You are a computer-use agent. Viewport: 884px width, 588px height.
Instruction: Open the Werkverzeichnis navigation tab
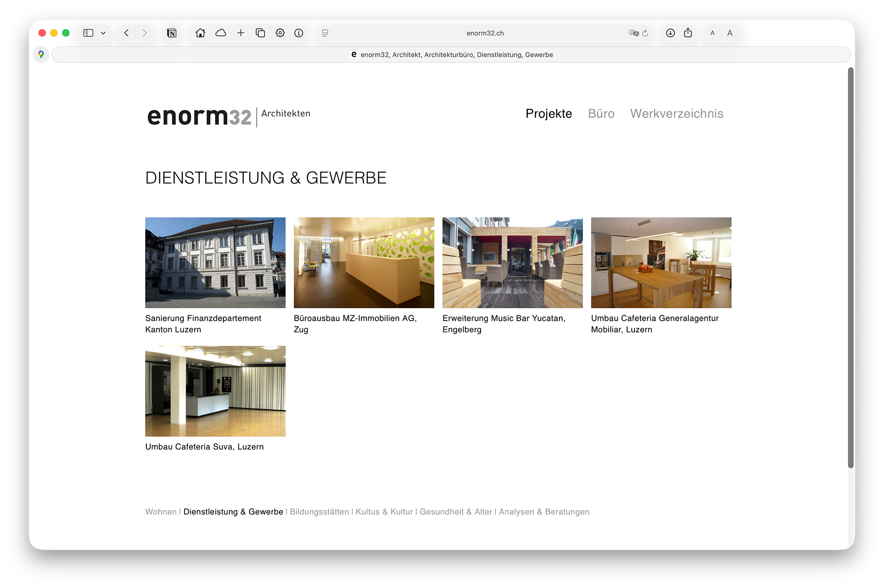(x=676, y=114)
